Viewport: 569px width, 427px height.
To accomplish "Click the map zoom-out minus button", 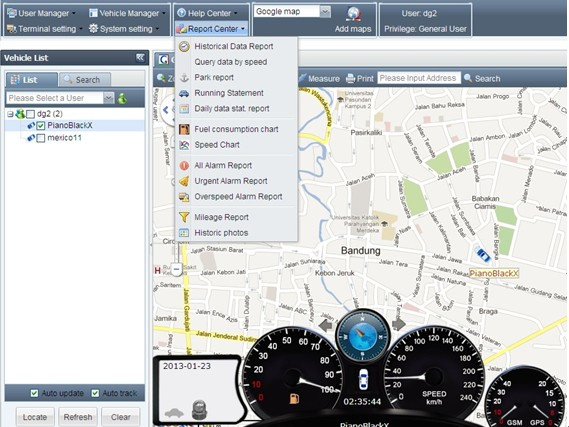I will click(x=177, y=270).
